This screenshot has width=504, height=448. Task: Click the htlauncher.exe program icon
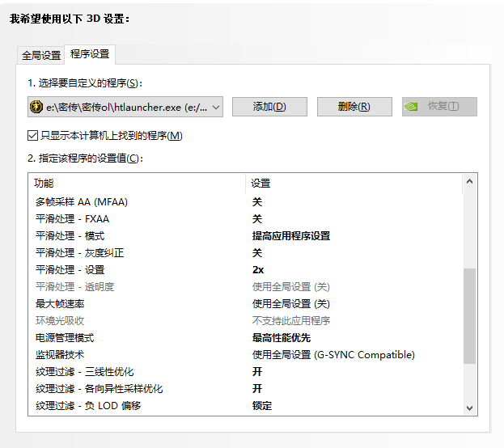(x=36, y=107)
